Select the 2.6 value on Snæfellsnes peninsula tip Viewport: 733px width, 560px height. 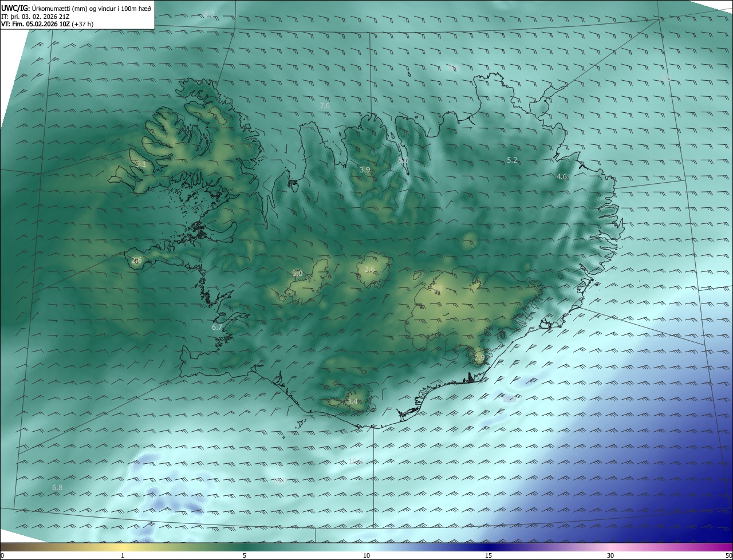coord(136,261)
